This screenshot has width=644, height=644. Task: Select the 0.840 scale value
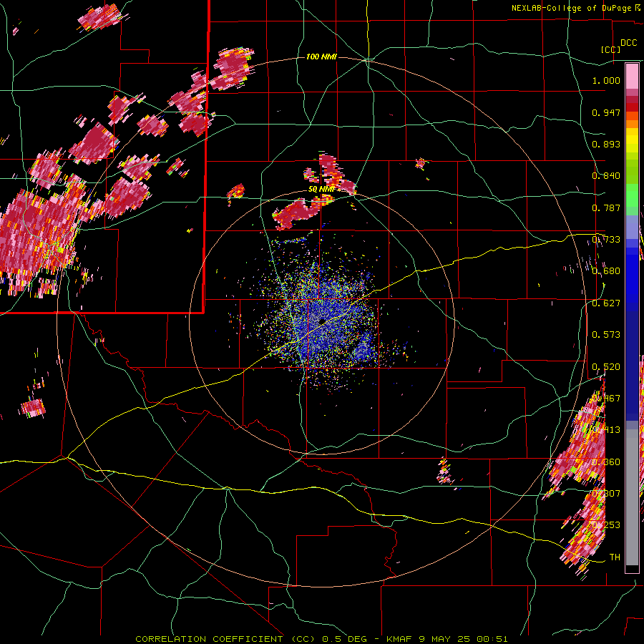[x=606, y=175]
